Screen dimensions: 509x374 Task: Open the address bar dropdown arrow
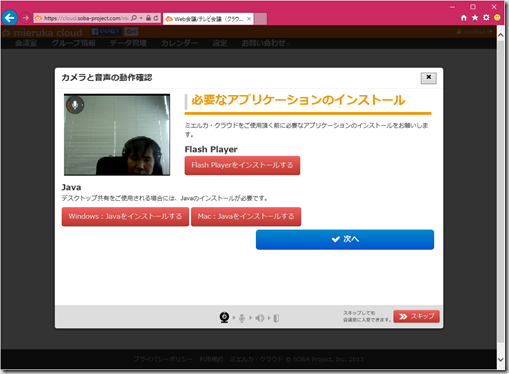pyautogui.click(x=141, y=18)
